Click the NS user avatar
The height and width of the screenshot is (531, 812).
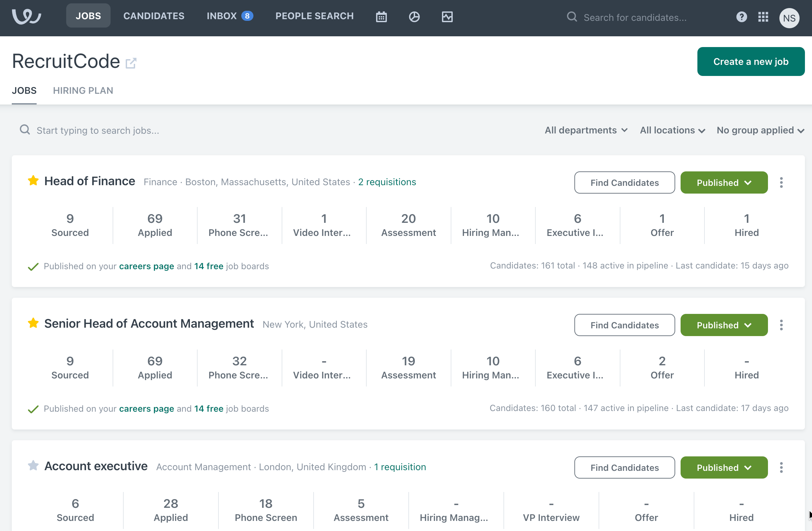click(789, 18)
